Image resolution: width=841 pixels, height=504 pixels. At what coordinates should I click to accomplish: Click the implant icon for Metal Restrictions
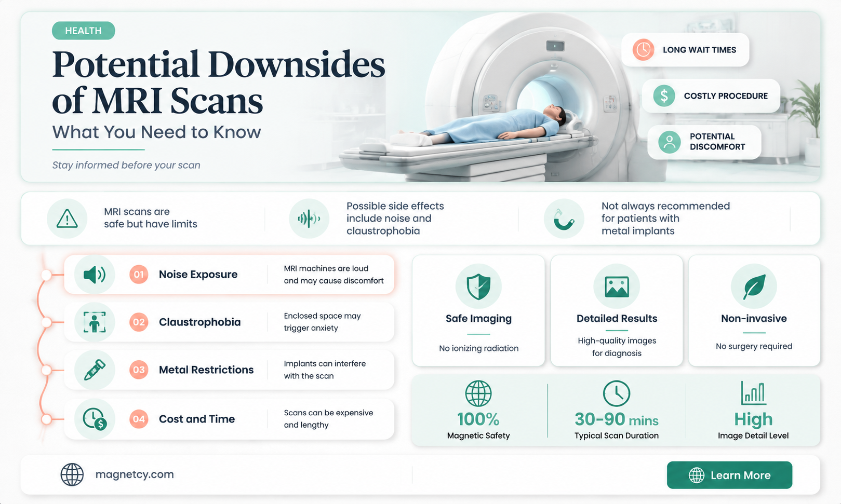95,370
